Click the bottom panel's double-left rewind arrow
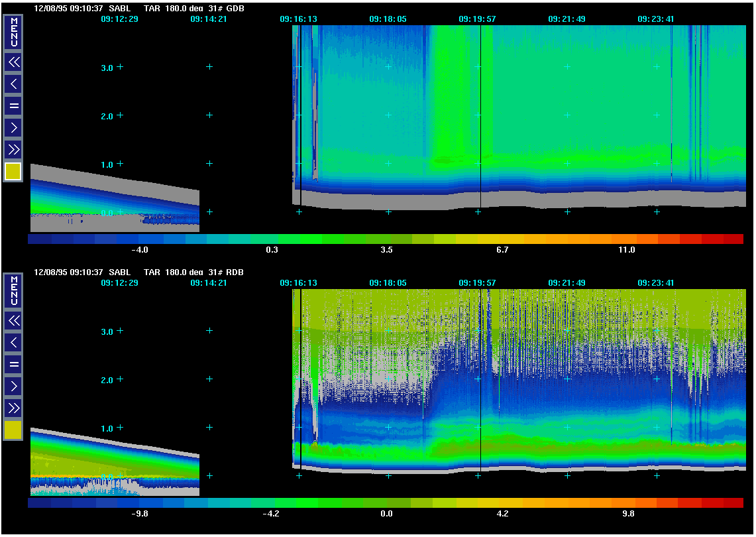 [x=13, y=321]
